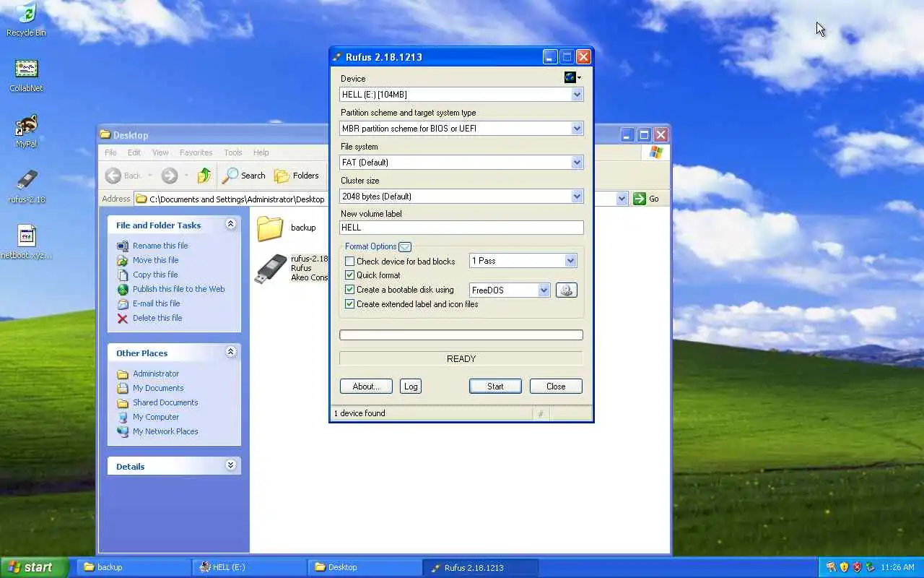
Task: Select the backup folder icon
Action: point(270,228)
